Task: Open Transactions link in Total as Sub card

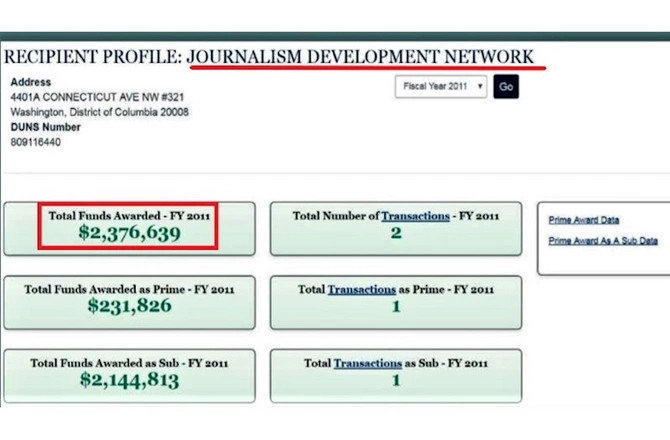Action: coord(368,364)
